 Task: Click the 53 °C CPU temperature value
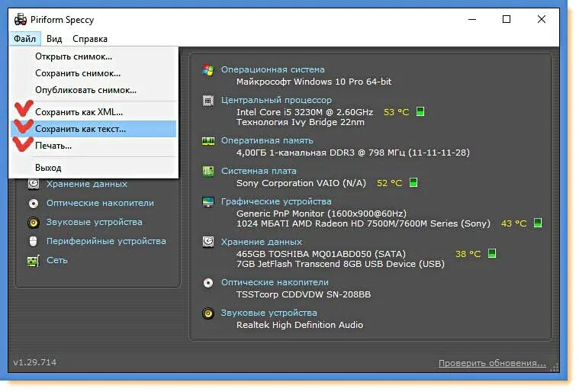pyautogui.click(x=397, y=112)
